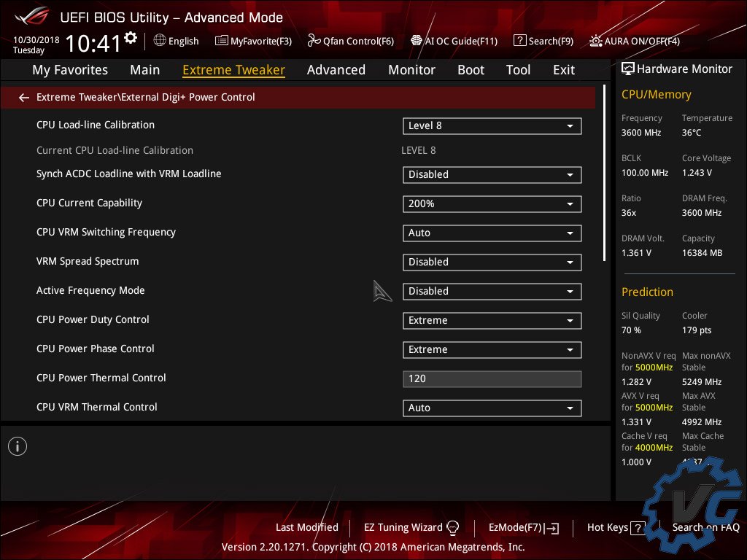Launch EZ Tuning Wizard
The width and height of the screenshot is (747, 560).
pyautogui.click(x=411, y=527)
